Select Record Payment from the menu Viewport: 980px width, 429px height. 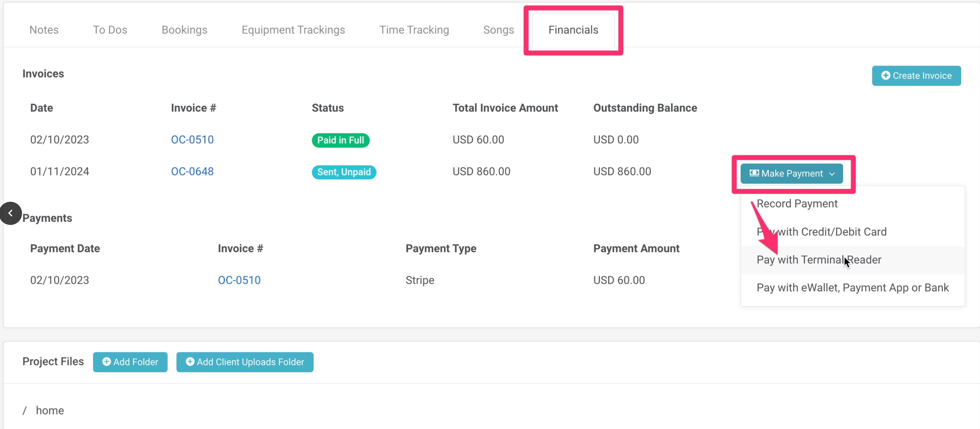click(797, 203)
